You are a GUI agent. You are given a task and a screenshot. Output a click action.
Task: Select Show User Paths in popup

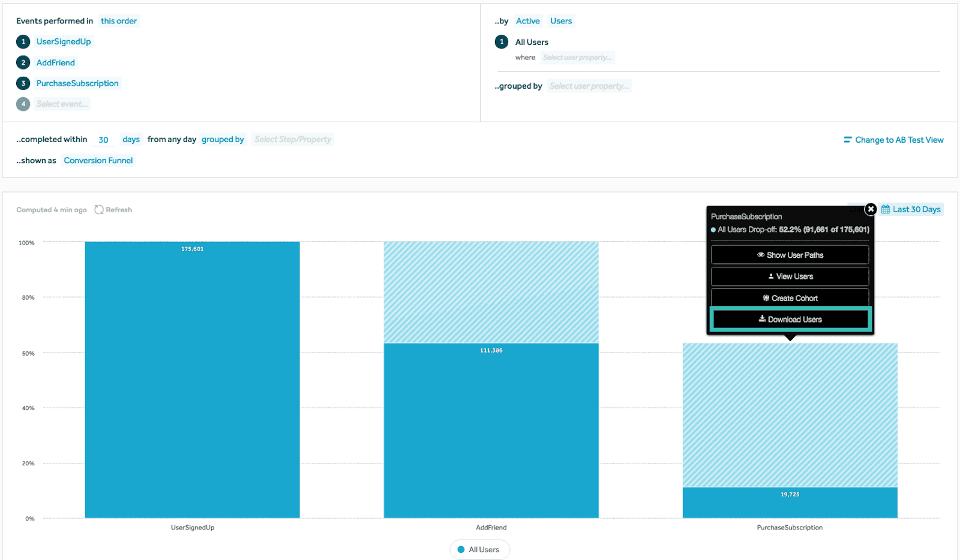(790, 255)
